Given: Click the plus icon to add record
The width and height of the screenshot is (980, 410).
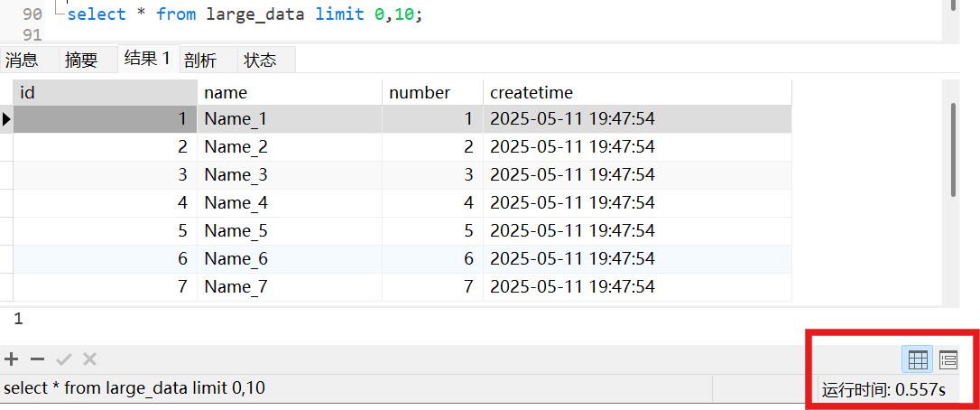Looking at the screenshot, I should pos(12,359).
